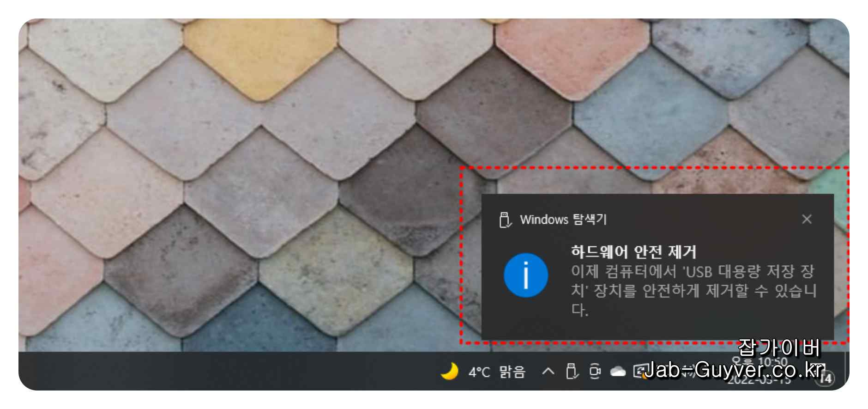Click the blue info icon in notification
Viewport: 868px width, 409px height.
(526, 275)
